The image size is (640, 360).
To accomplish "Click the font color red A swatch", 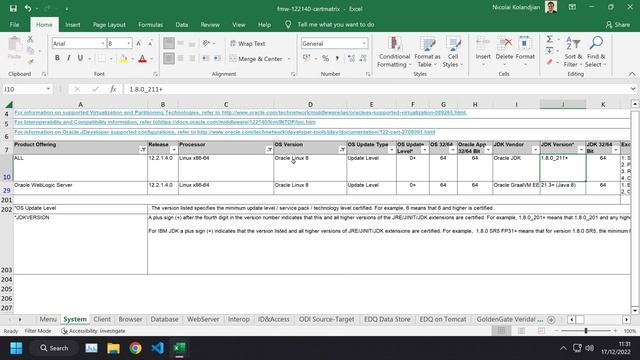I will pyautogui.click(x=142, y=59).
